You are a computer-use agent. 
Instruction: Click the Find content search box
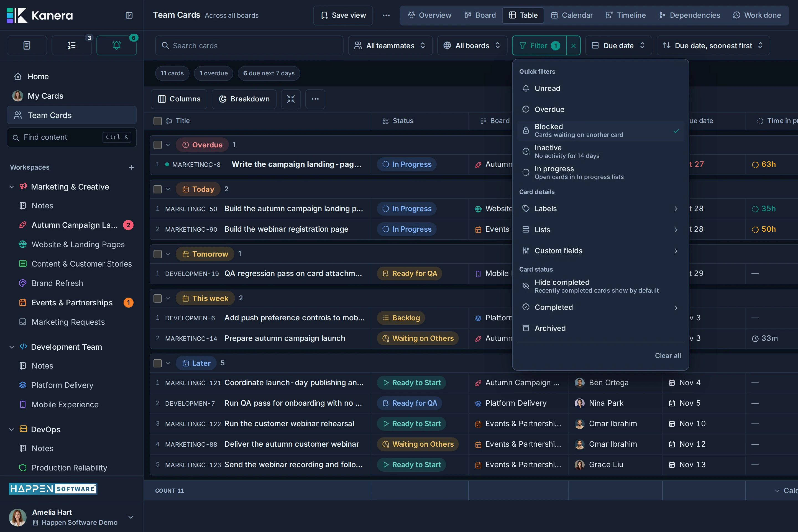[x=71, y=137]
